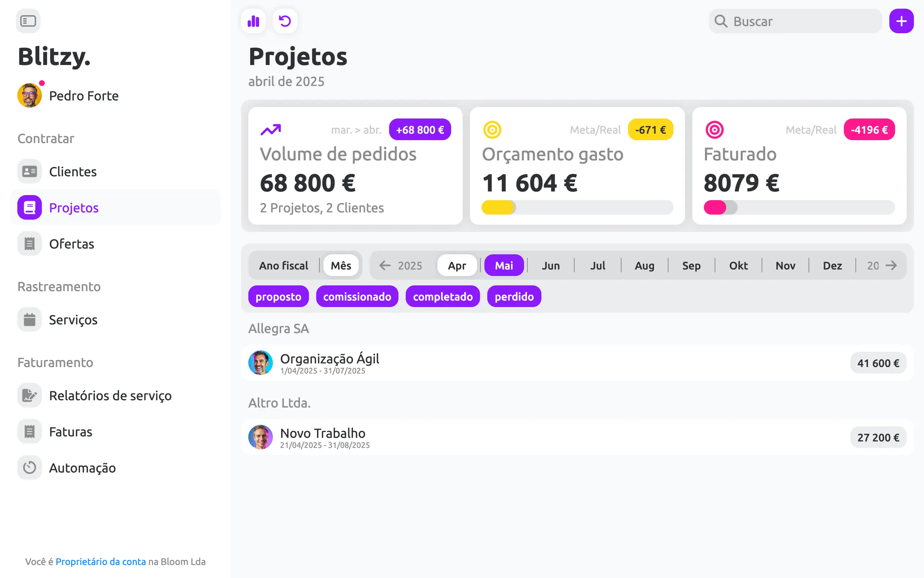
Task: Select the Nov month tab
Action: point(785,265)
